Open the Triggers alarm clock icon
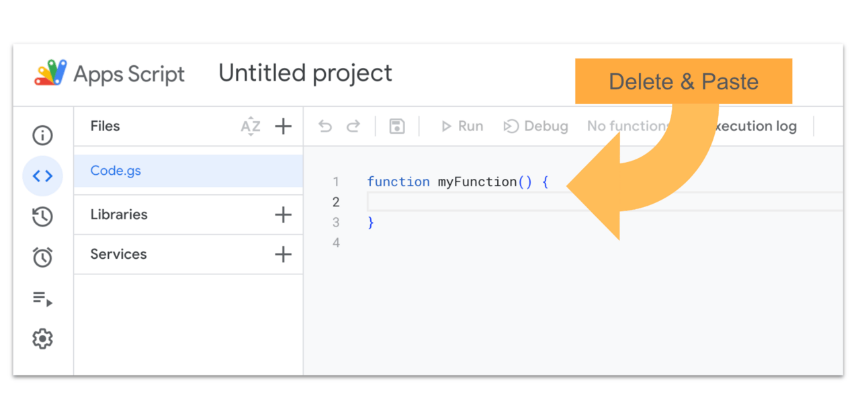 click(42, 257)
